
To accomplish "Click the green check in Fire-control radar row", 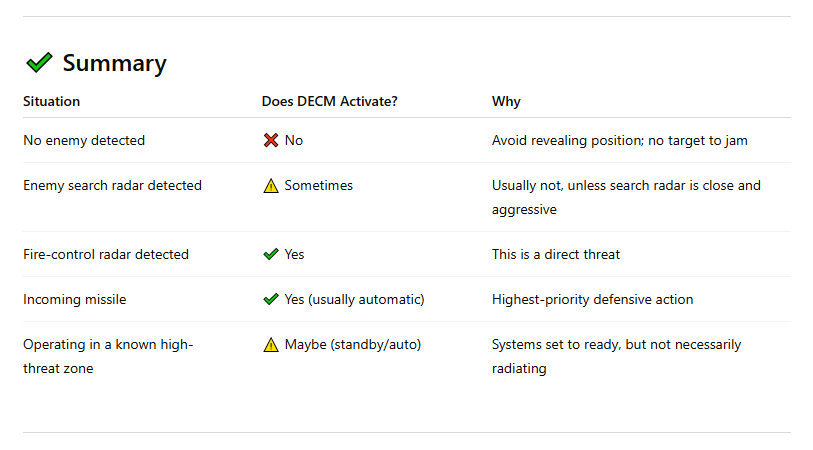I will coord(271,255).
